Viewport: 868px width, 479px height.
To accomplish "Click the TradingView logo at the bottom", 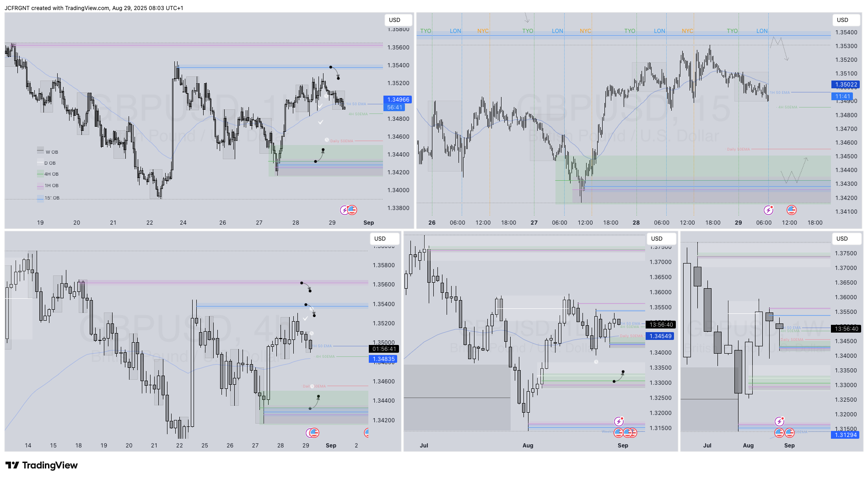I will (42, 465).
